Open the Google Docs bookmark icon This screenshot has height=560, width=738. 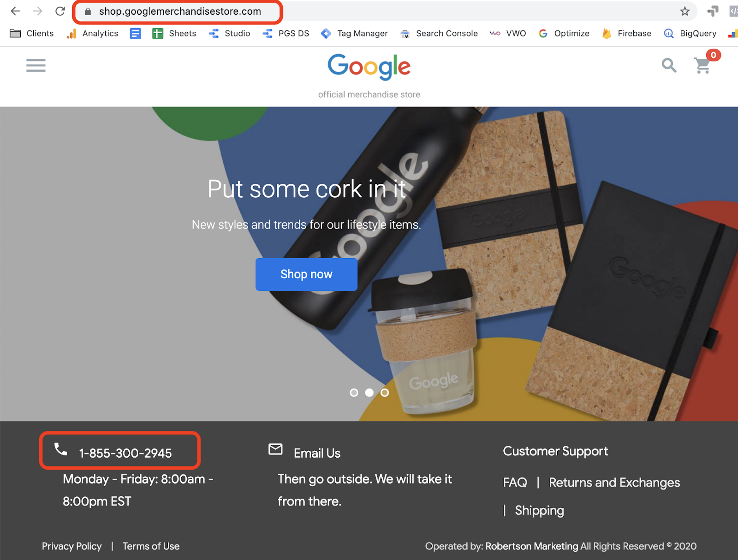click(x=135, y=33)
